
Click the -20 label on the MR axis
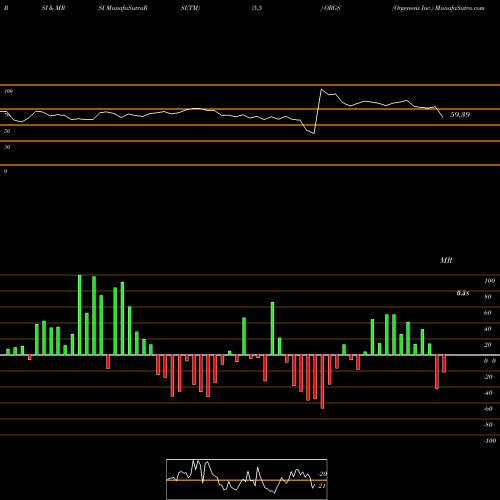(488, 377)
